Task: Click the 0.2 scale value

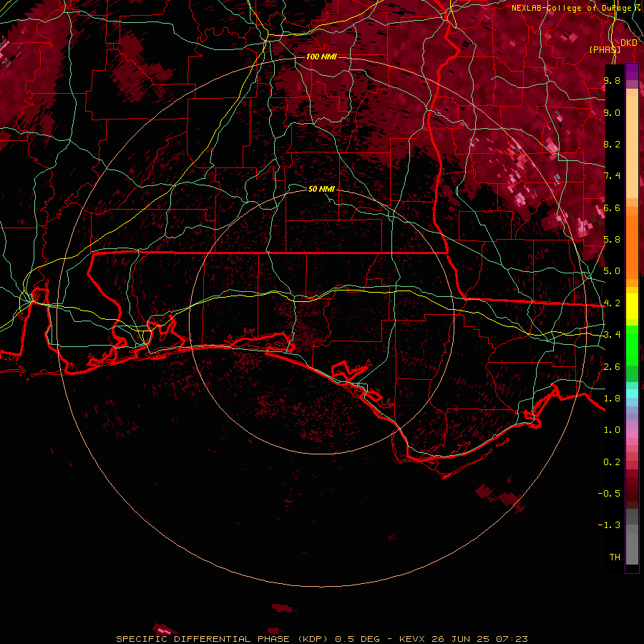Action: (612, 462)
